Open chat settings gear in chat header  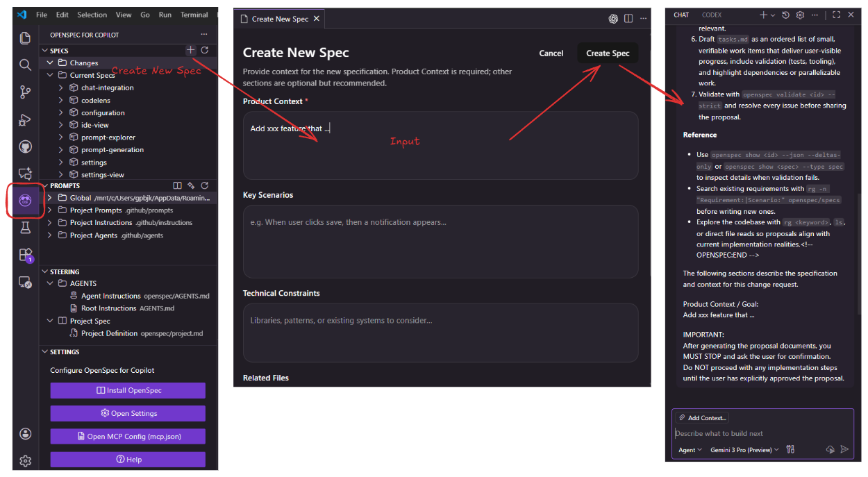pyautogui.click(x=800, y=15)
